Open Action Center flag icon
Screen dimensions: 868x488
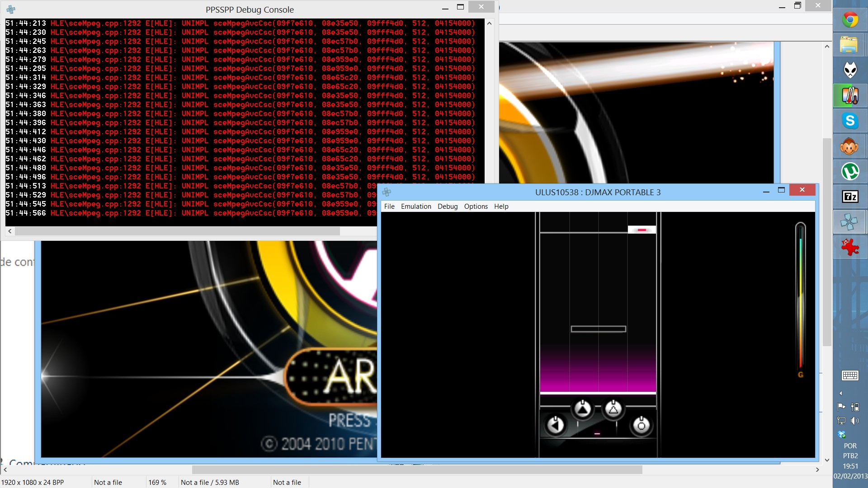point(841,406)
